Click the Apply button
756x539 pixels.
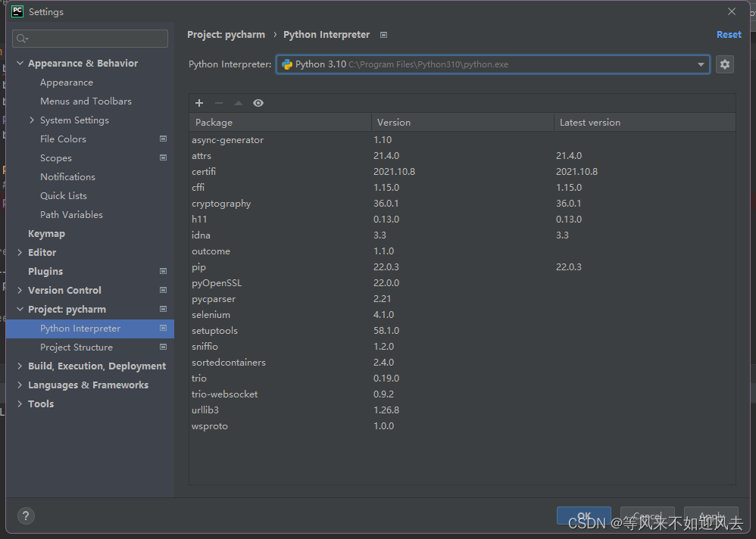(711, 516)
